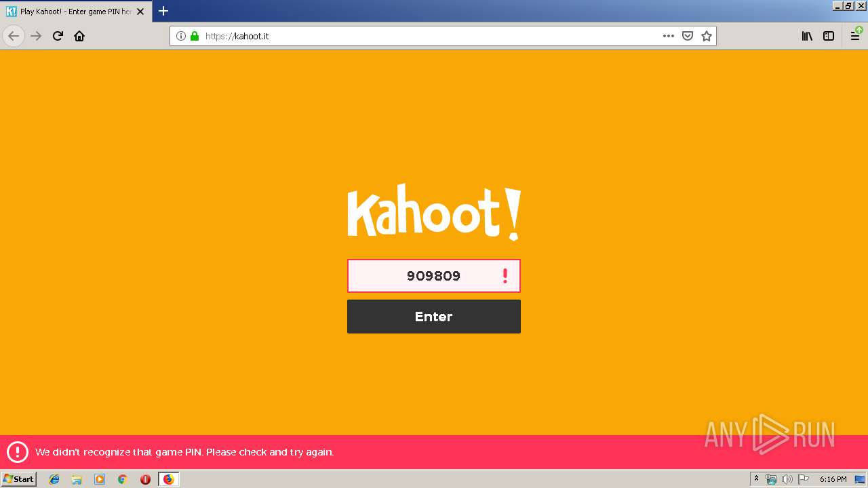Toggle the sidebar view icon

pos(829,36)
